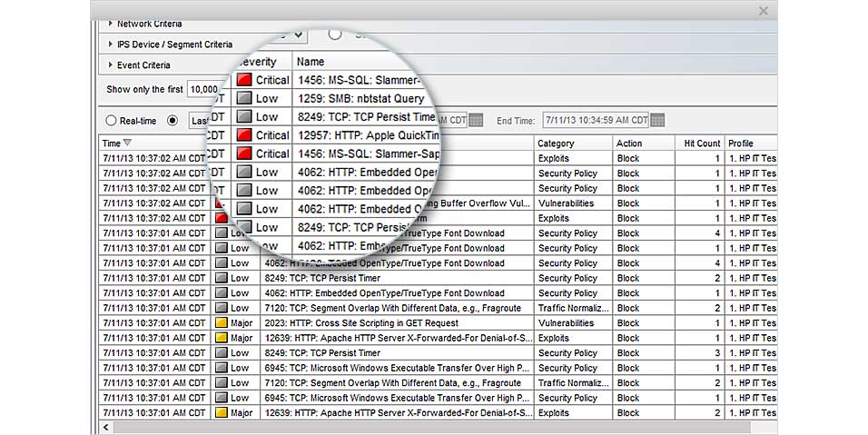The image size is (868, 435).
Task: Click the Time column sort arrow
Action: pyautogui.click(x=127, y=143)
